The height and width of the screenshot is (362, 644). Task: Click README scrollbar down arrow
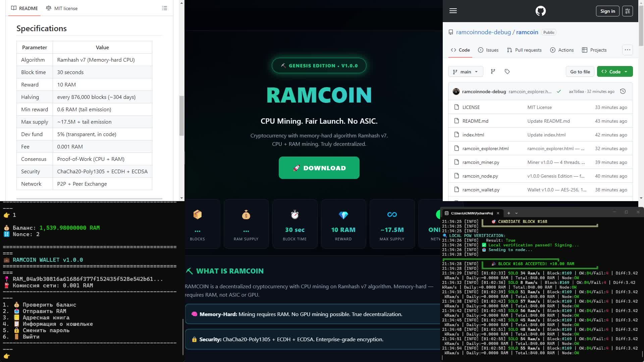tap(181, 198)
